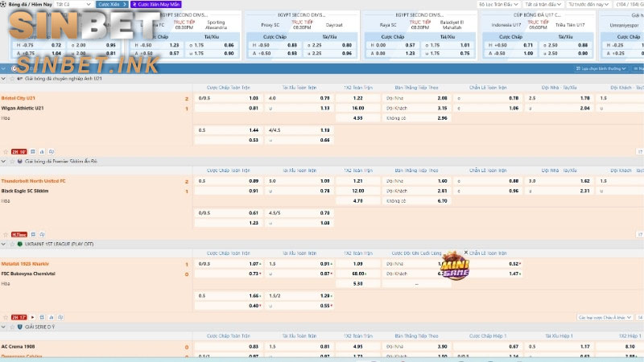Open the Tất cả trận đấu dropdown
The height and width of the screenshot is (362, 644).
pyautogui.click(x=543, y=4)
